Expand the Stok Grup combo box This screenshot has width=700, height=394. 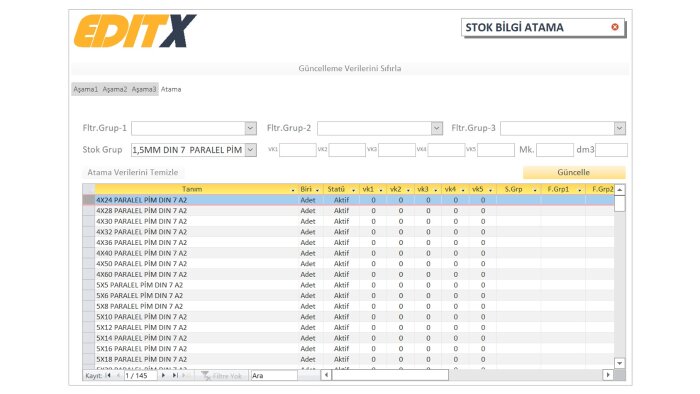[x=250, y=150]
